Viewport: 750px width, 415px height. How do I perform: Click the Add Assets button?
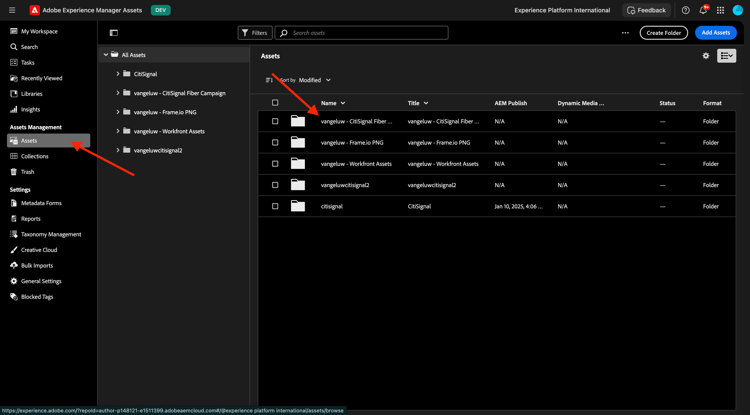tap(715, 33)
